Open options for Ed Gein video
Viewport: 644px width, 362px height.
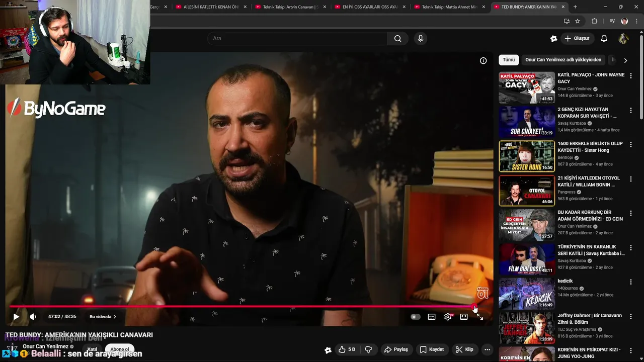(631, 213)
